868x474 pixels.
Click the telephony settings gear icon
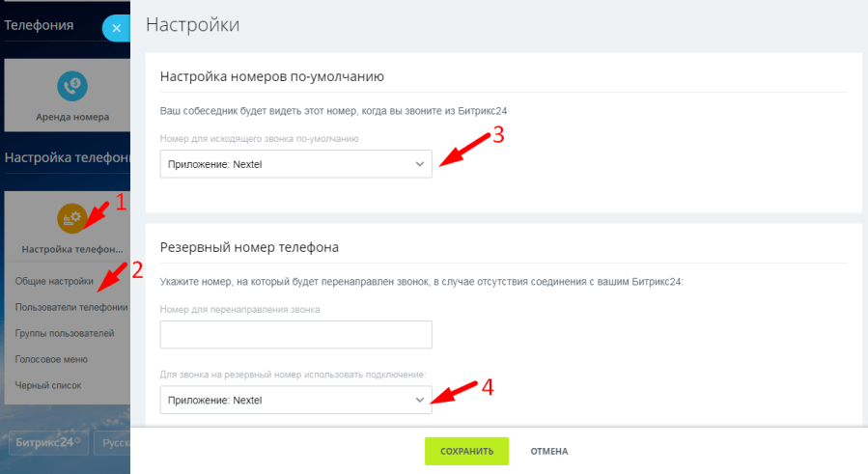71,219
